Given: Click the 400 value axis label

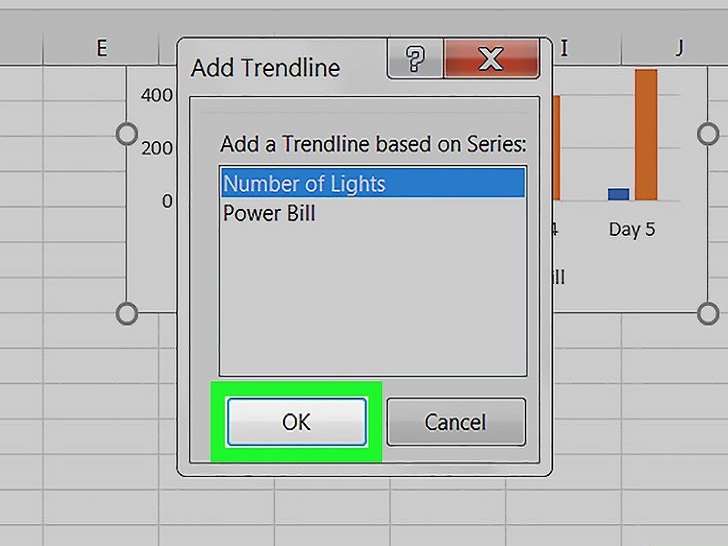Looking at the screenshot, I should click(x=157, y=95).
